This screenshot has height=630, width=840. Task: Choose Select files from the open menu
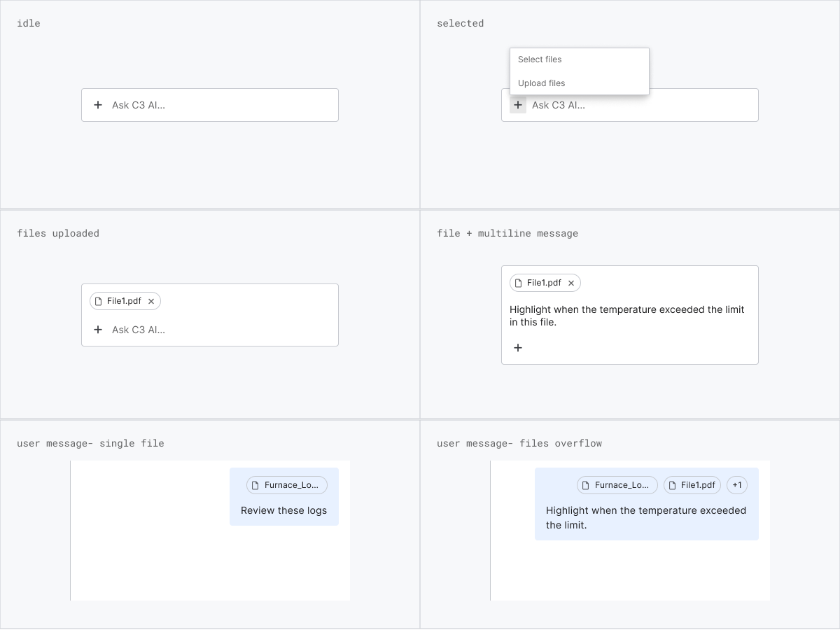pos(540,59)
